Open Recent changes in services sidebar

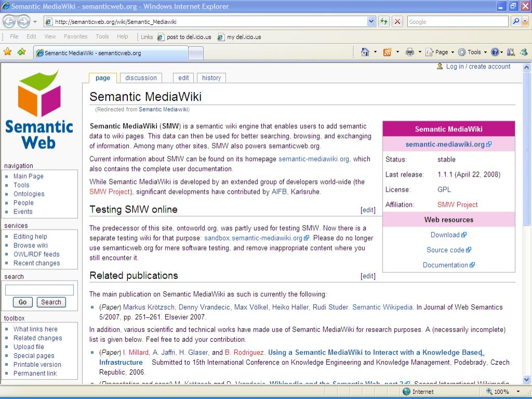point(37,263)
